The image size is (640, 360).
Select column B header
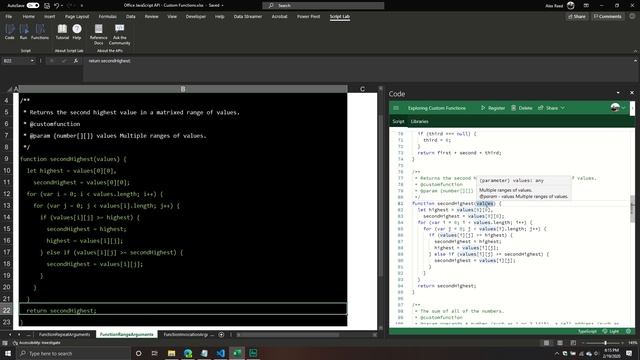[183, 89]
